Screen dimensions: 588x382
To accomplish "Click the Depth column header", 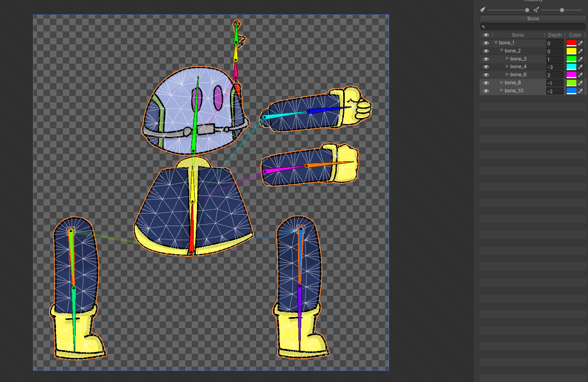I will [x=555, y=35].
